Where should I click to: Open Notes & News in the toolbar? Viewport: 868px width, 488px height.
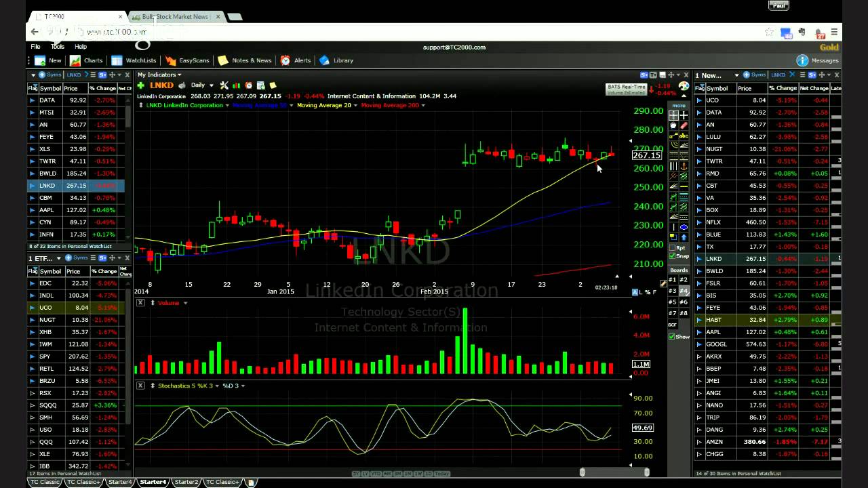click(x=245, y=60)
